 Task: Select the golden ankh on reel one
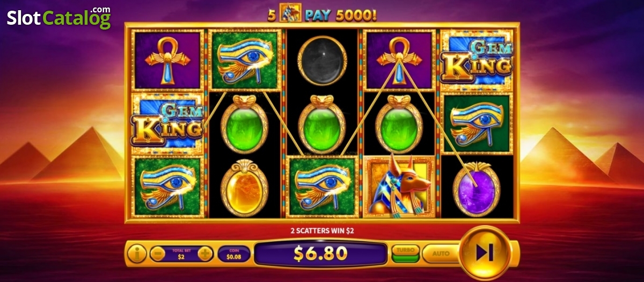(169, 59)
